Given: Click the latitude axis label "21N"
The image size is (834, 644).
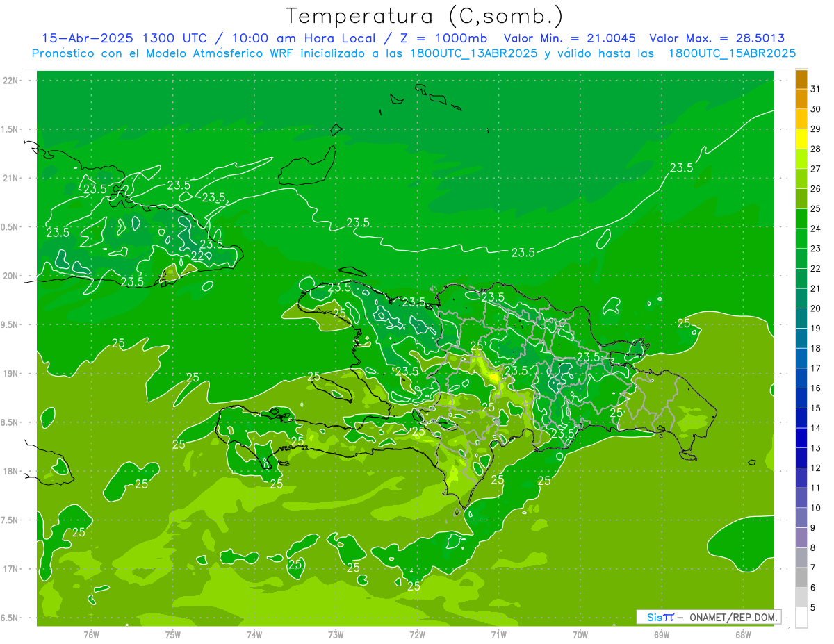Looking at the screenshot, I should click(x=10, y=179).
